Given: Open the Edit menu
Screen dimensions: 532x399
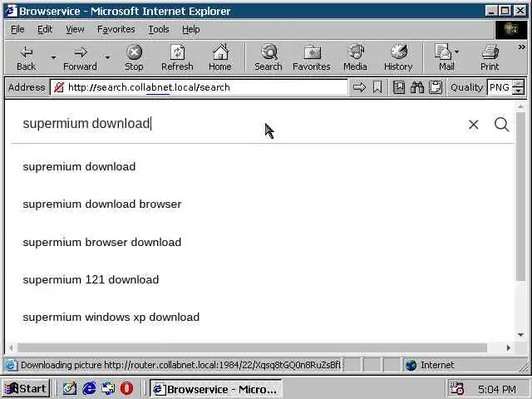Looking at the screenshot, I should pos(45,30).
